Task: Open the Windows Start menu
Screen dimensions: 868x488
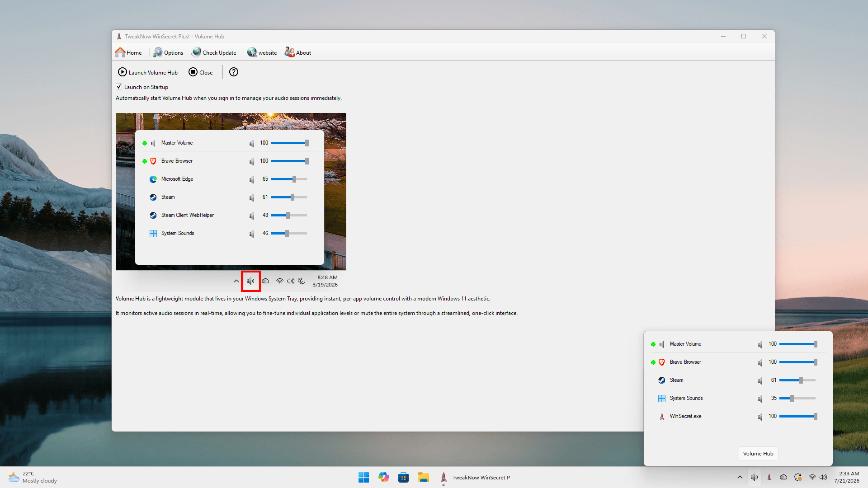Action: pyautogui.click(x=363, y=477)
